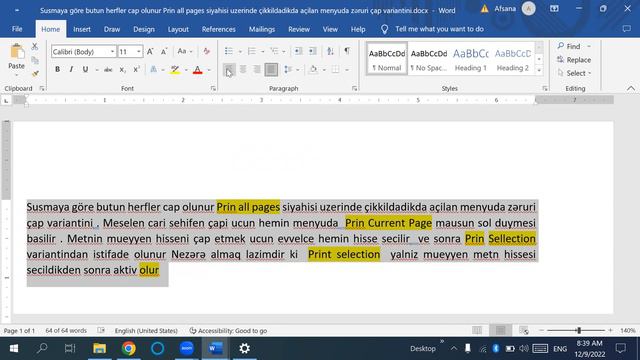This screenshot has width=640, height=360.
Task: Click Tell me what you want to do box
Action: (x=439, y=29)
